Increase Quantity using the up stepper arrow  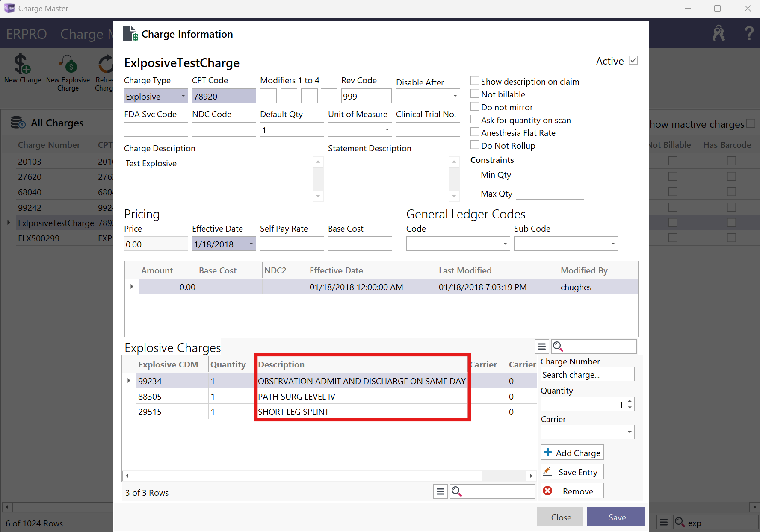[630, 401]
